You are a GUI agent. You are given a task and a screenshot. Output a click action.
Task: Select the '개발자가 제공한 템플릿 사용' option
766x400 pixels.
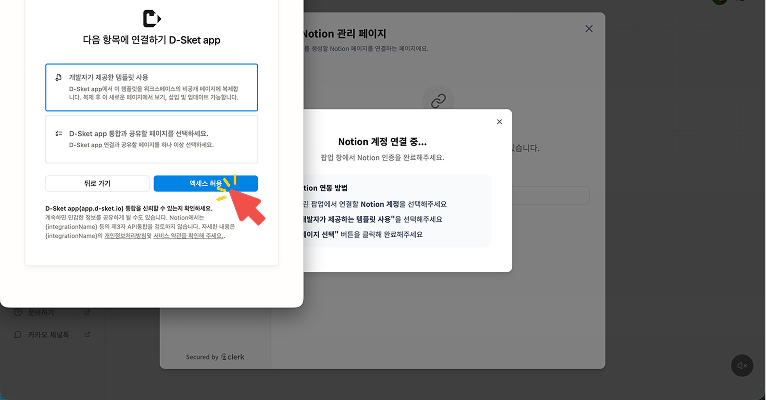151,87
